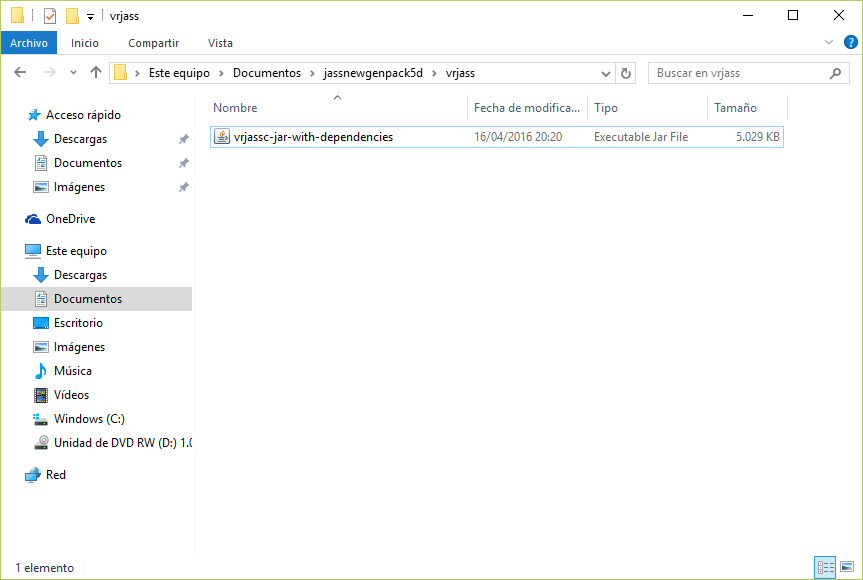The image size is (863, 580).
Task: Click vrjass in the address bar path
Action: coord(460,73)
